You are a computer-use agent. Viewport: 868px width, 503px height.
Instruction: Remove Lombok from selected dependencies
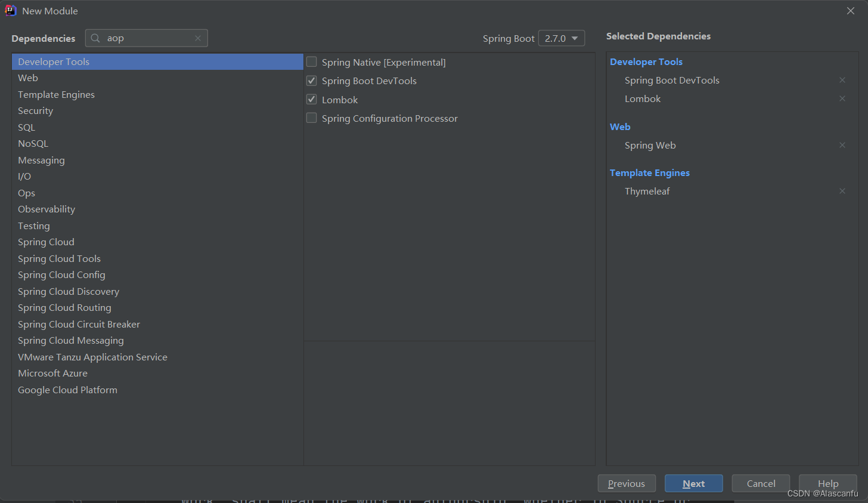842,98
